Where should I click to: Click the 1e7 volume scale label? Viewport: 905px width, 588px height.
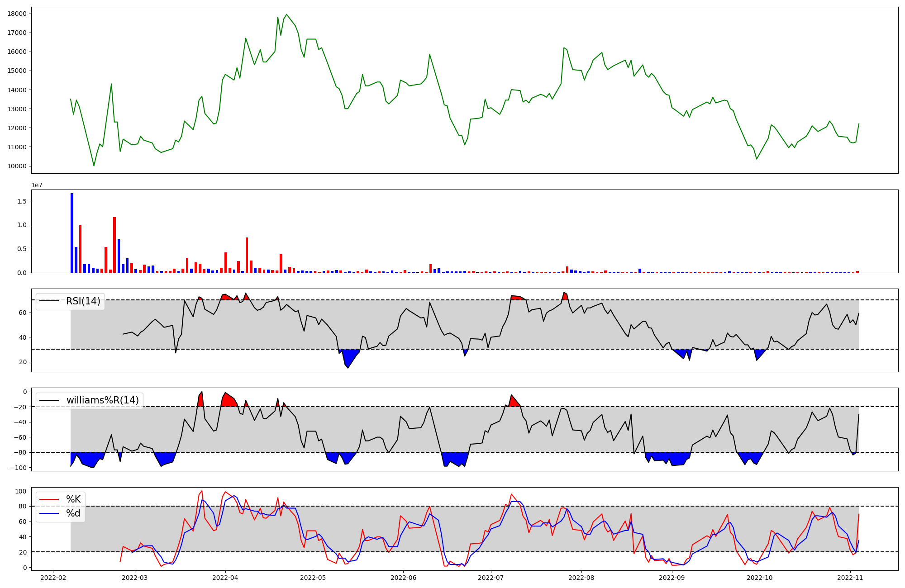pos(37,185)
